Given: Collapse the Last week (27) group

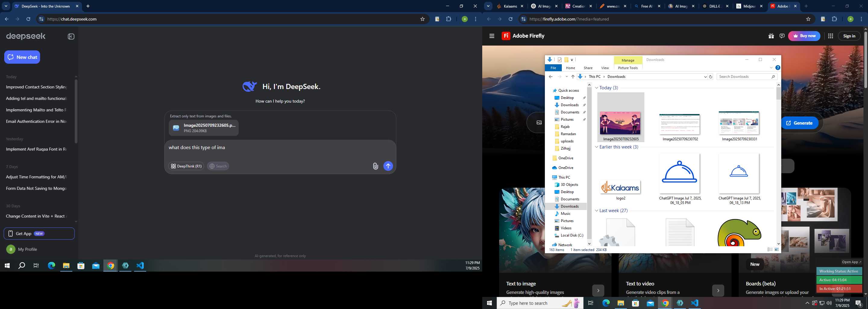Looking at the screenshot, I should click(x=596, y=211).
